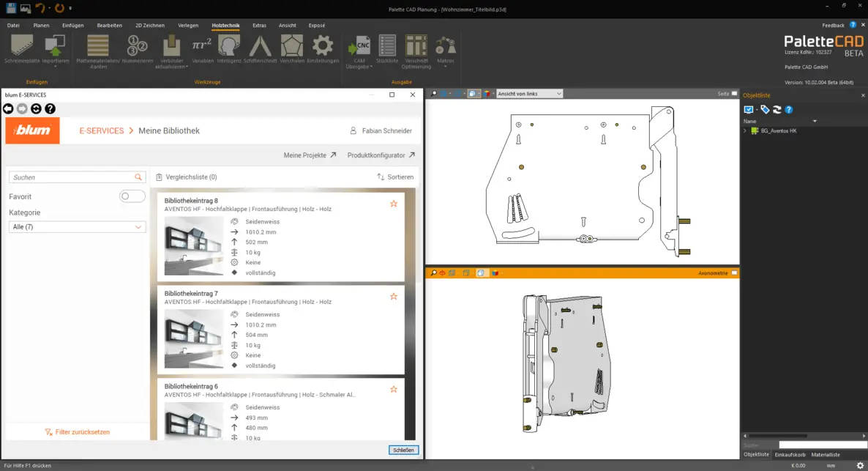Click the undo arrow icon

(40, 8)
